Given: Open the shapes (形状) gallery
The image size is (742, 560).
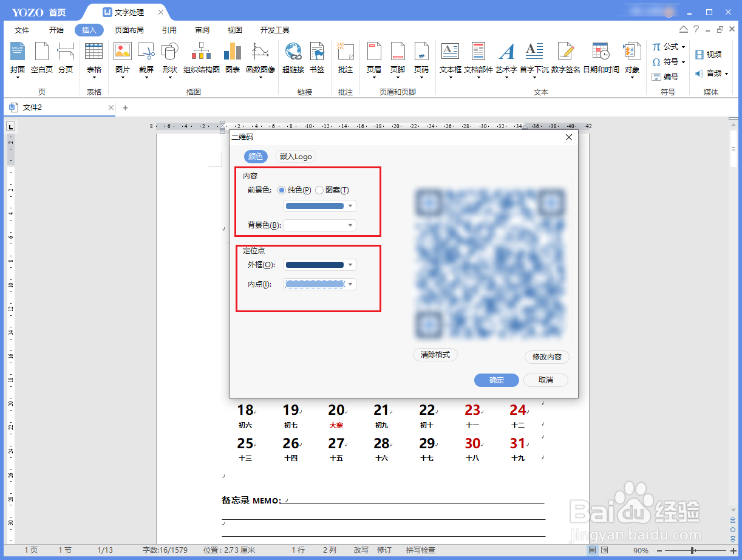Looking at the screenshot, I should pos(169,60).
